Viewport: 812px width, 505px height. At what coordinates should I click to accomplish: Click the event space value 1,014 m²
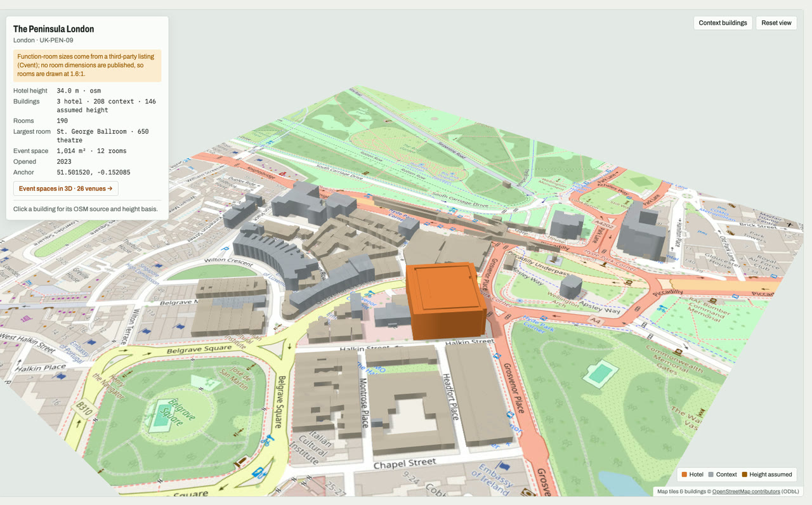tap(91, 151)
